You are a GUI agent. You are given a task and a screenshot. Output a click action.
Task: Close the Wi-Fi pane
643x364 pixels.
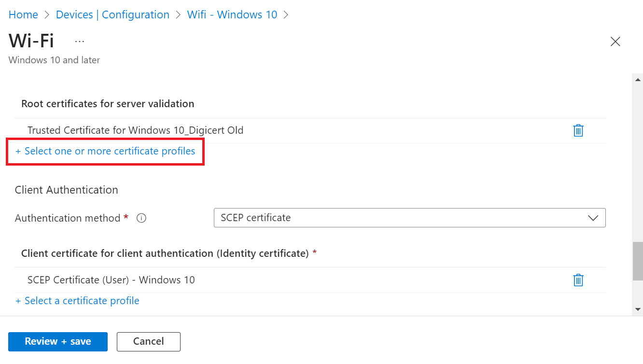pyautogui.click(x=615, y=42)
